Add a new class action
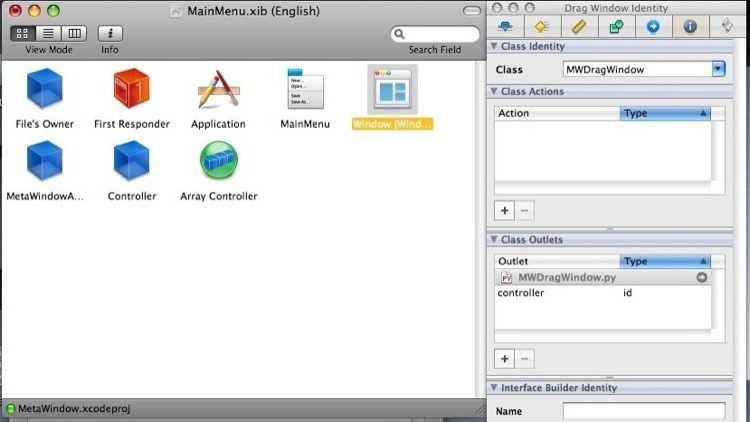750x422 pixels. pyautogui.click(x=505, y=211)
